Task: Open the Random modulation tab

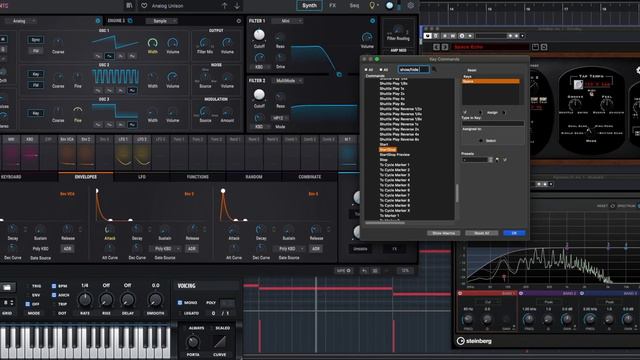Action: 254,177
